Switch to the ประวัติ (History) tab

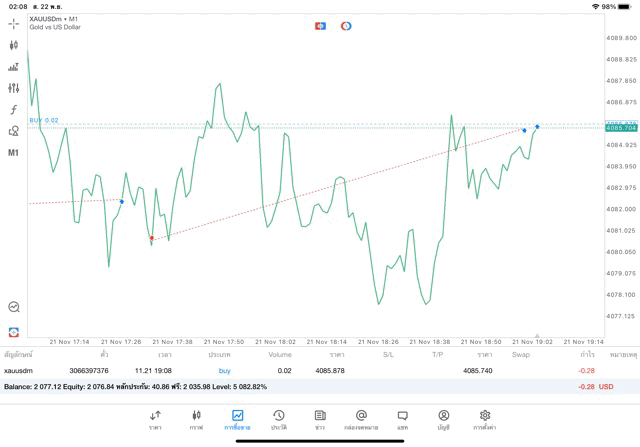tap(278, 419)
